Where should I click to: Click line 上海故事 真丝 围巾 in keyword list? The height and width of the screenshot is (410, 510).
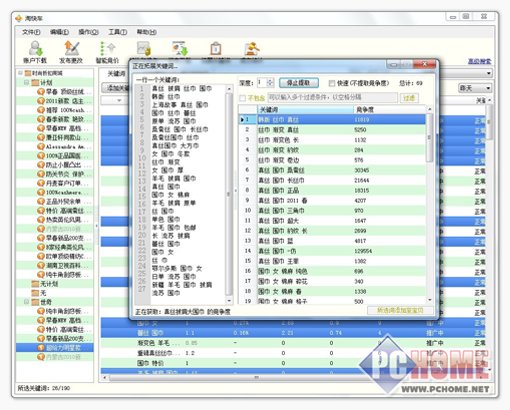(x=180, y=105)
